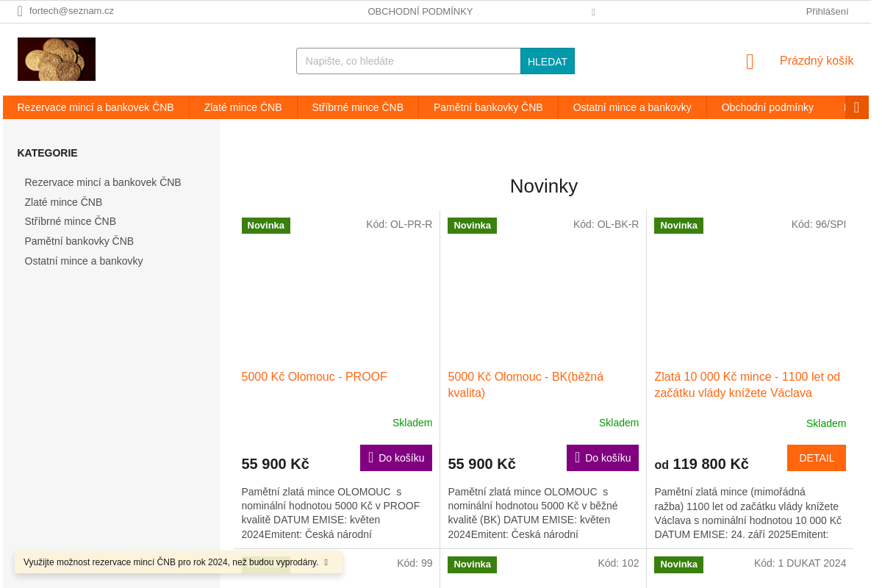This screenshot has height=588, width=882.
Task: Open Rezervace mincí a bankovek ČNB in sidebar
Action: [103, 182]
